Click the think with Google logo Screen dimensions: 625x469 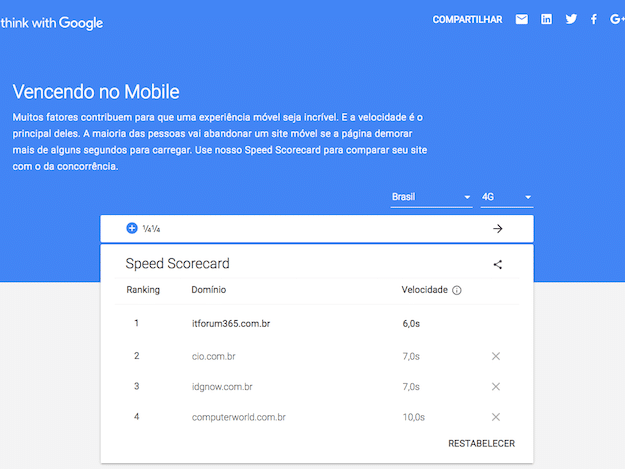[x=52, y=23]
